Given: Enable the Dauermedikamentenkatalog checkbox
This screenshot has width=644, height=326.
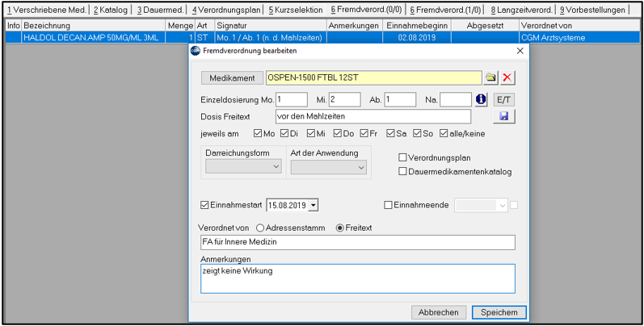Looking at the screenshot, I should pyautogui.click(x=402, y=171).
